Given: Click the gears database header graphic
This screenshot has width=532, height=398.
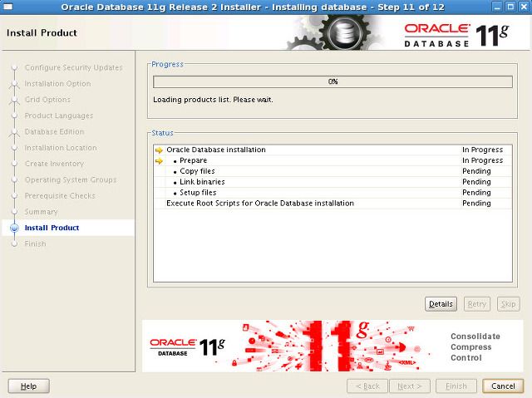Looking at the screenshot, I should pyautogui.click(x=334, y=33).
